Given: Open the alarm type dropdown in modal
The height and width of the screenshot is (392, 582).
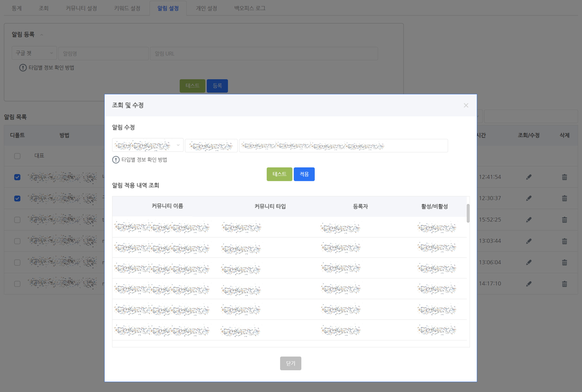Looking at the screenshot, I should click(147, 145).
